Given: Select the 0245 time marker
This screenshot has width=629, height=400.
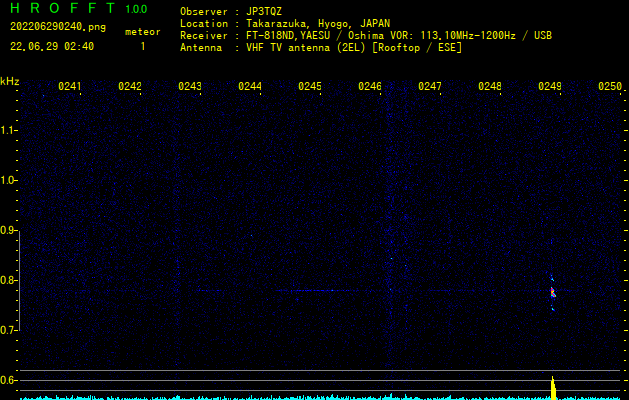Looking at the screenshot, I should tap(310, 87).
